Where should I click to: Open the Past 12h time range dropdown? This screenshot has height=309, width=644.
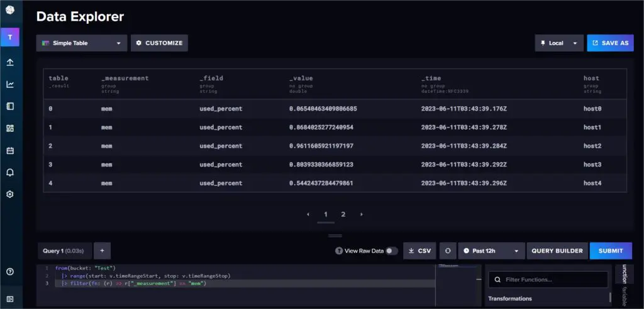[x=491, y=251]
